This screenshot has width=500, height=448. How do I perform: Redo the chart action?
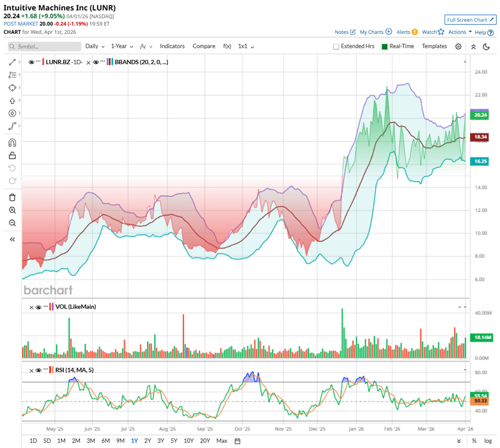[x=12, y=181]
